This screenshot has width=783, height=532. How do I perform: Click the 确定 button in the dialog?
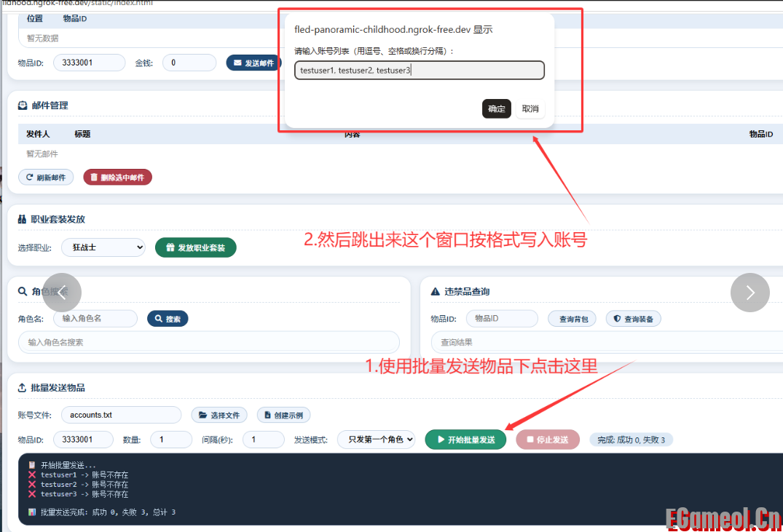[496, 108]
